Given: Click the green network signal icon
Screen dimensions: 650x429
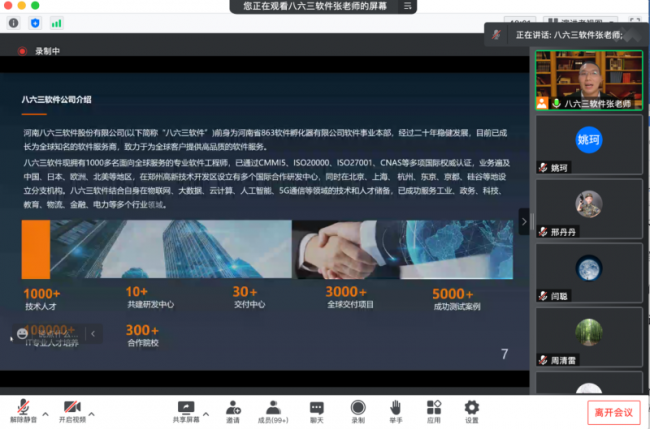Looking at the screenshot, I should pos(56,22).
